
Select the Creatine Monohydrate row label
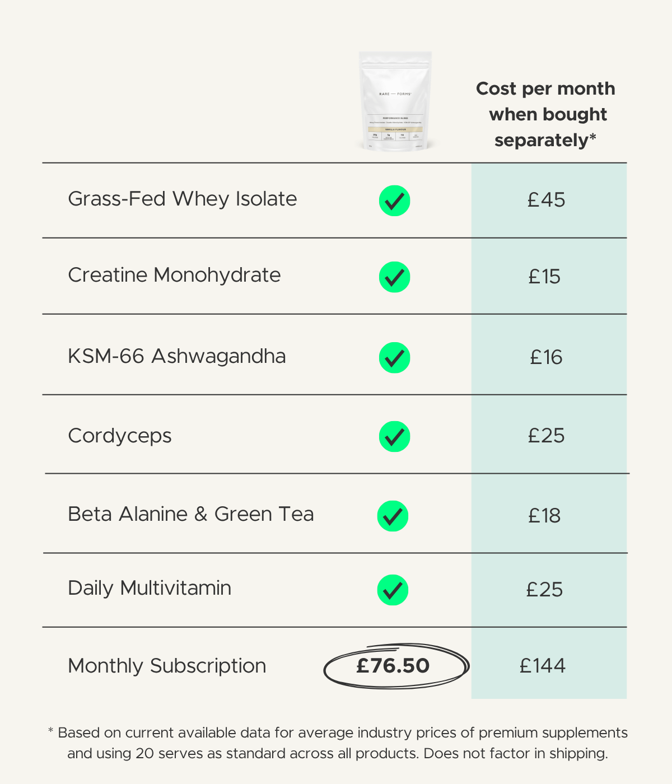174,275
